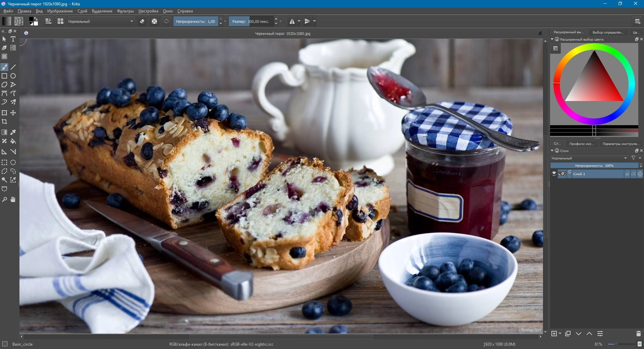Select the Gradient tool in the toolbox
This screenshot has width=644, height=349.
[x=4, y=132]
